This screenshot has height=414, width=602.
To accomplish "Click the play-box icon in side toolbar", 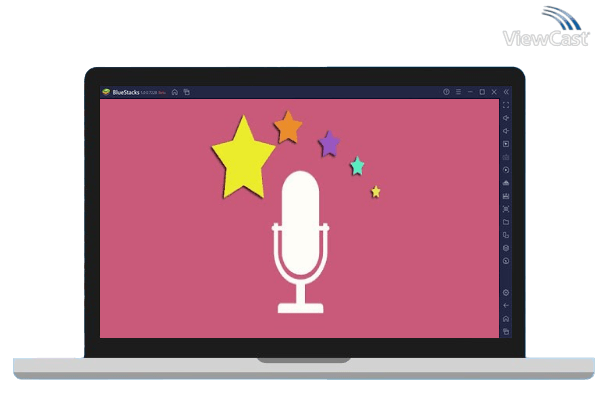I will (x=506, y=144).
